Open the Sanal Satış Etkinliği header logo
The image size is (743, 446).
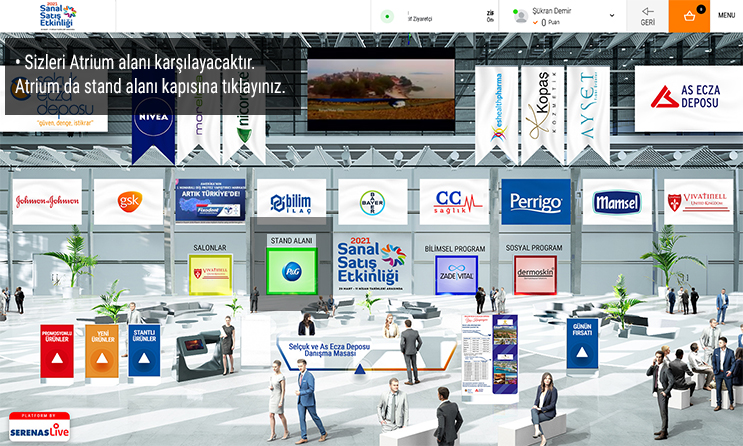tap(57, 16)
